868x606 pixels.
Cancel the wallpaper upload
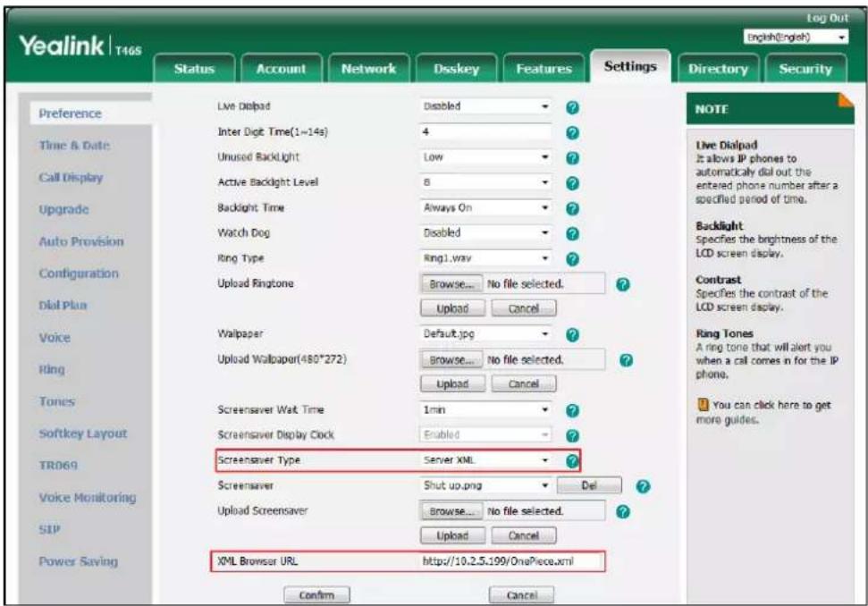[523, 384]
